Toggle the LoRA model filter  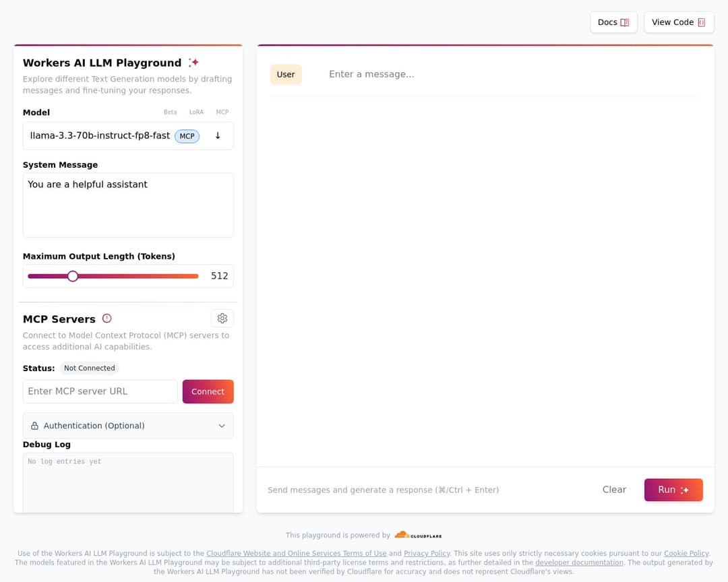[x=196, y=112]
